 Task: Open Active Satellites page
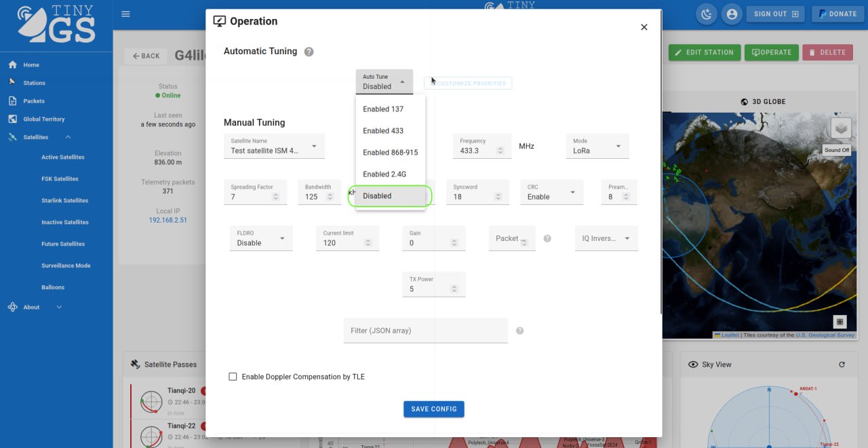point(63,157)
